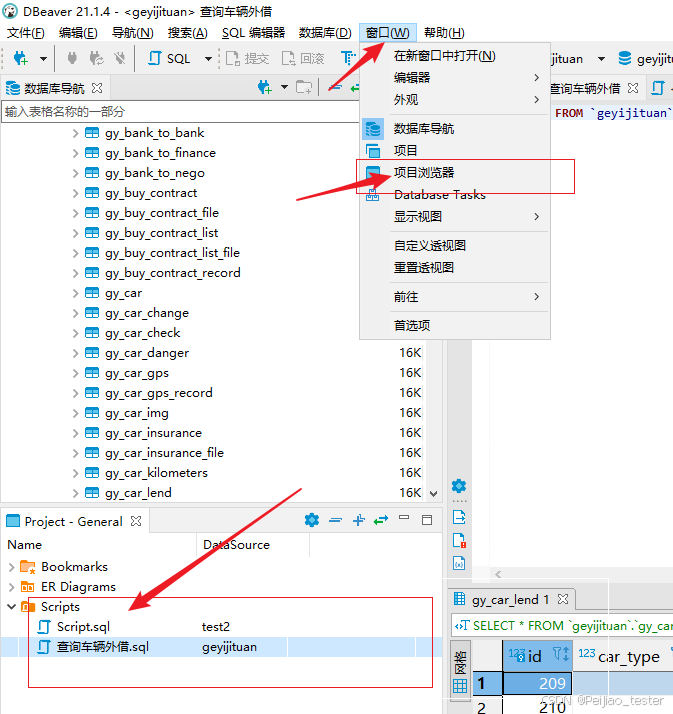Open the SQL 编辑器 menu

click(253, 33)
